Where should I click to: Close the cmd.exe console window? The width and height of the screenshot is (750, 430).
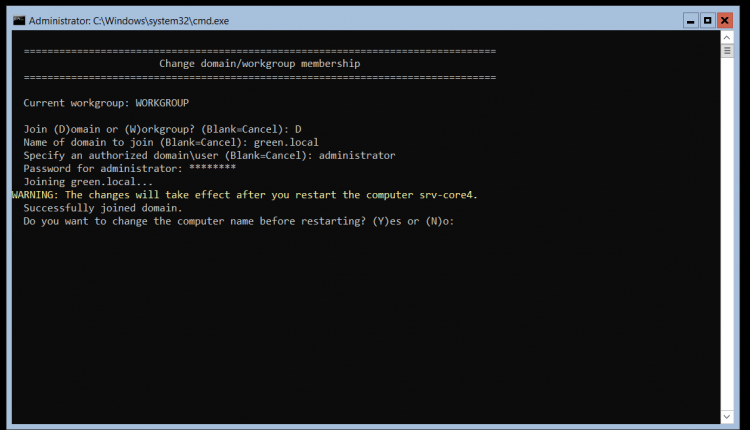tap(726, 20)
